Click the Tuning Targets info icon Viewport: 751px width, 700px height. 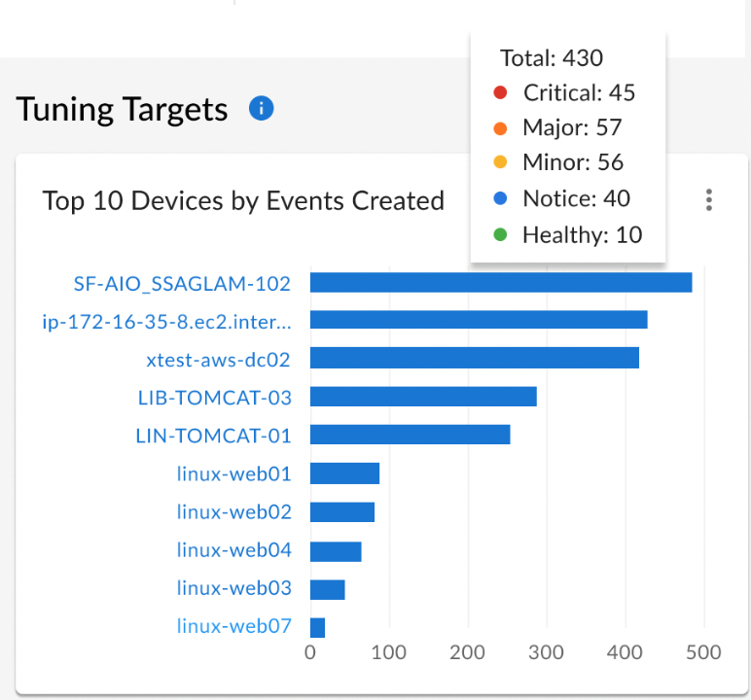261,108
